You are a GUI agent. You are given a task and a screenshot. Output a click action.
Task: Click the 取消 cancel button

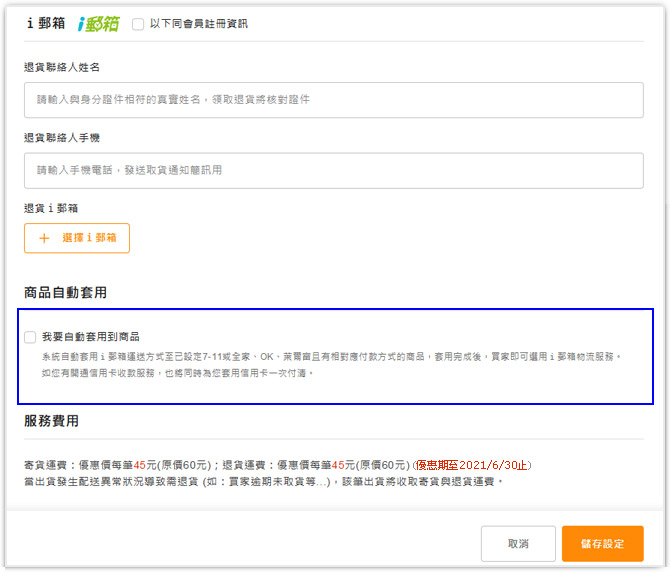pos(518,543)
